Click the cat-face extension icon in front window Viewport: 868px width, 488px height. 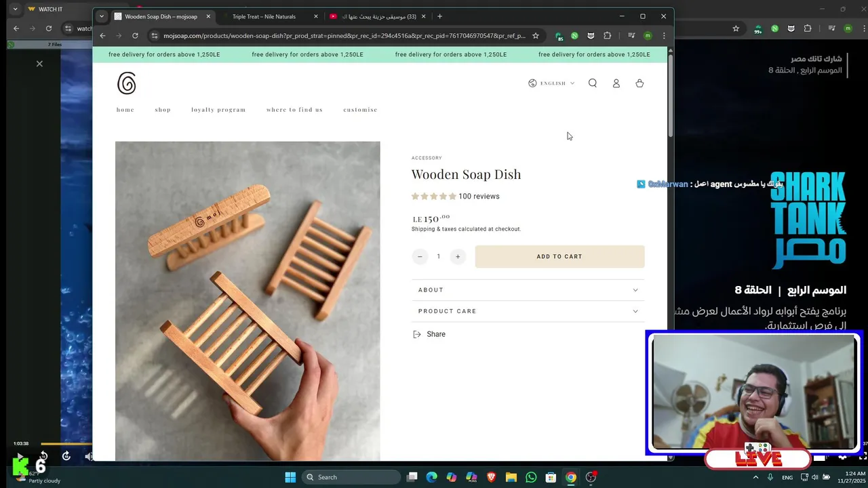[591, 36]
